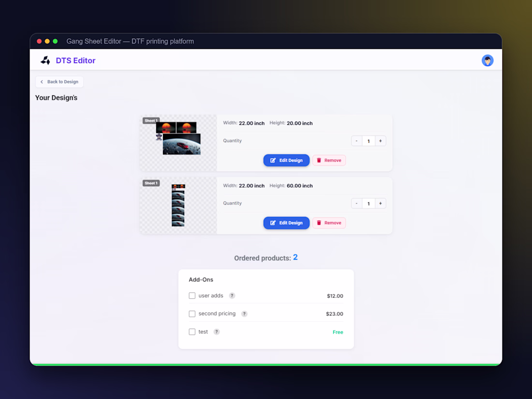This screenshot has height=399, width=532.
Task: Click the green maximize window button
Action: click(x=55, y=42)
